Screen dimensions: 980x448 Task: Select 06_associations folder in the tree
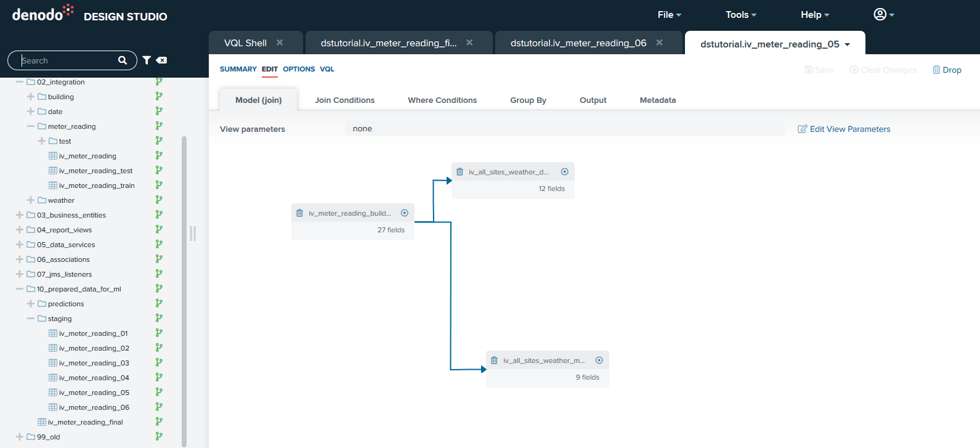pyautogui.click(x=63, y=259)
